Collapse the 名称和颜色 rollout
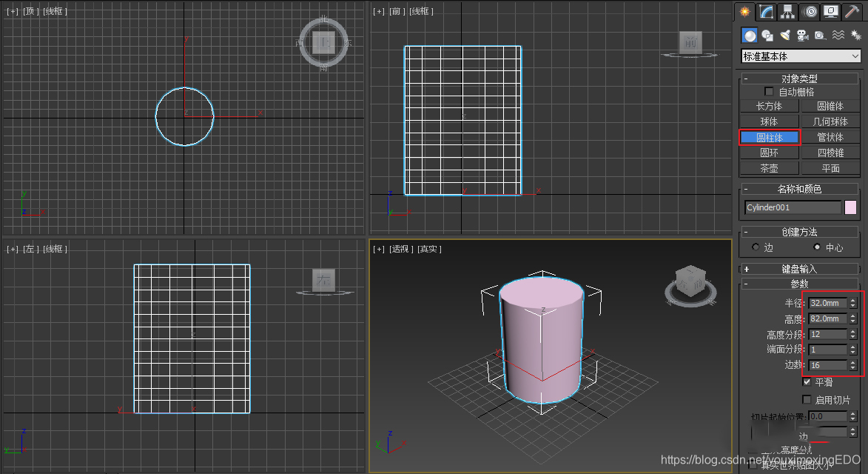868x474 pixels. click(x=798, y=189)
